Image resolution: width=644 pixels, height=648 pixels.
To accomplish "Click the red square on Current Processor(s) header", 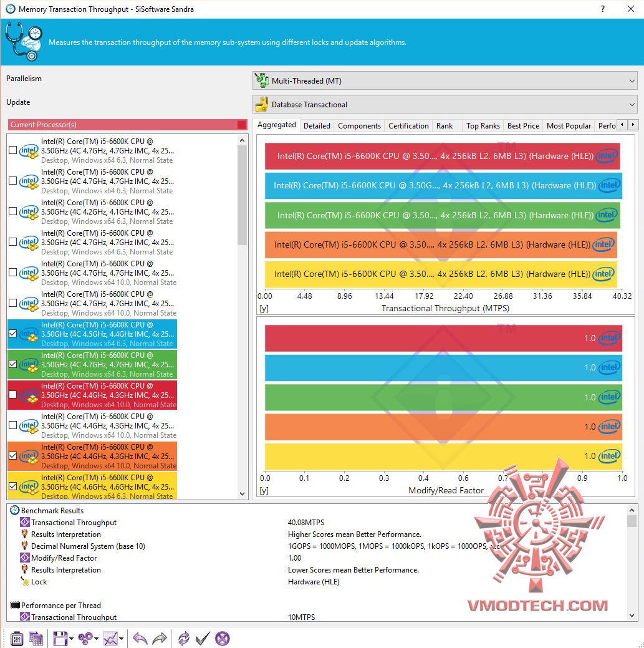I will [x=242, y=124].
